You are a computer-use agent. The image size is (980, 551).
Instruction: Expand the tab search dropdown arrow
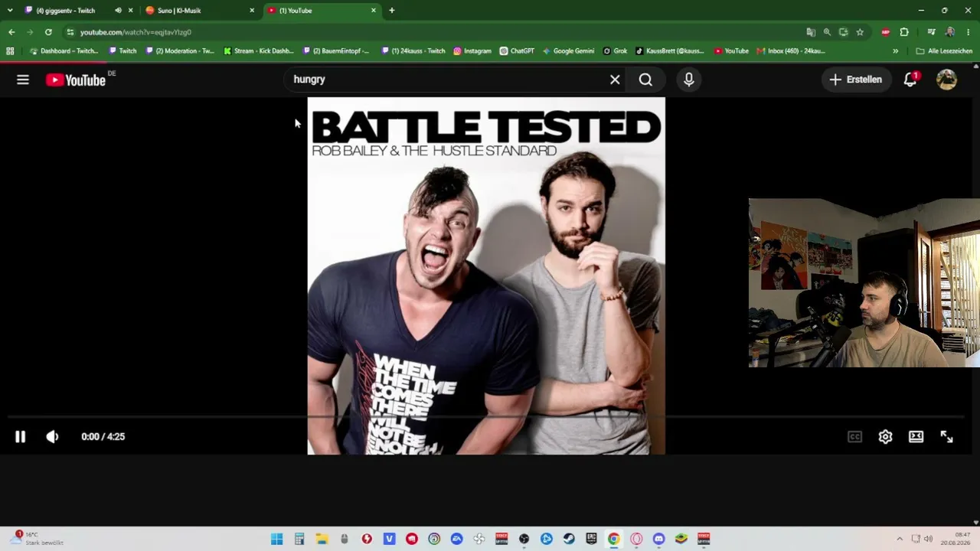pyautogui.click(x=10, y=11)
